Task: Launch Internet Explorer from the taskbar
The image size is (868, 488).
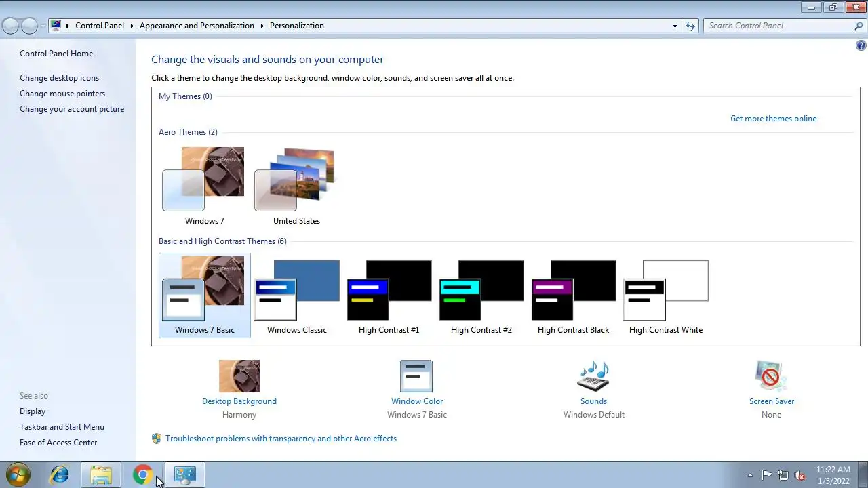Action: click(60, 474)
